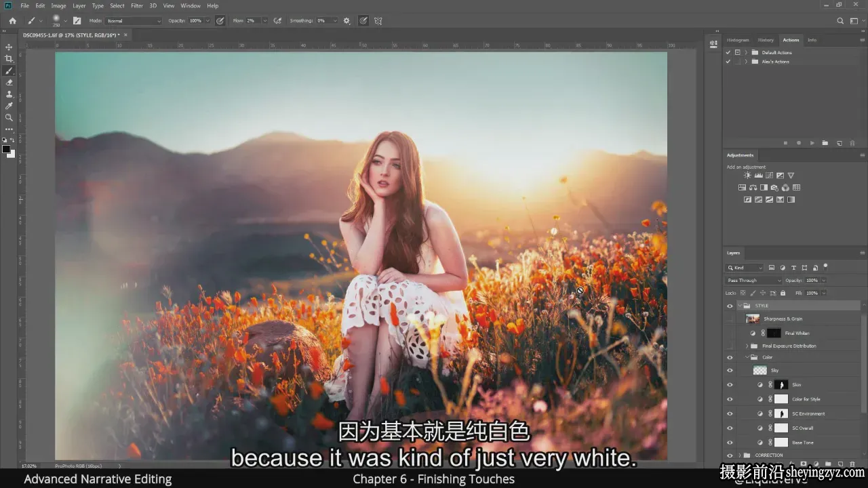
Task: Click the foreground color swatch
Action: pyautogui.click(x=6, y=149)
